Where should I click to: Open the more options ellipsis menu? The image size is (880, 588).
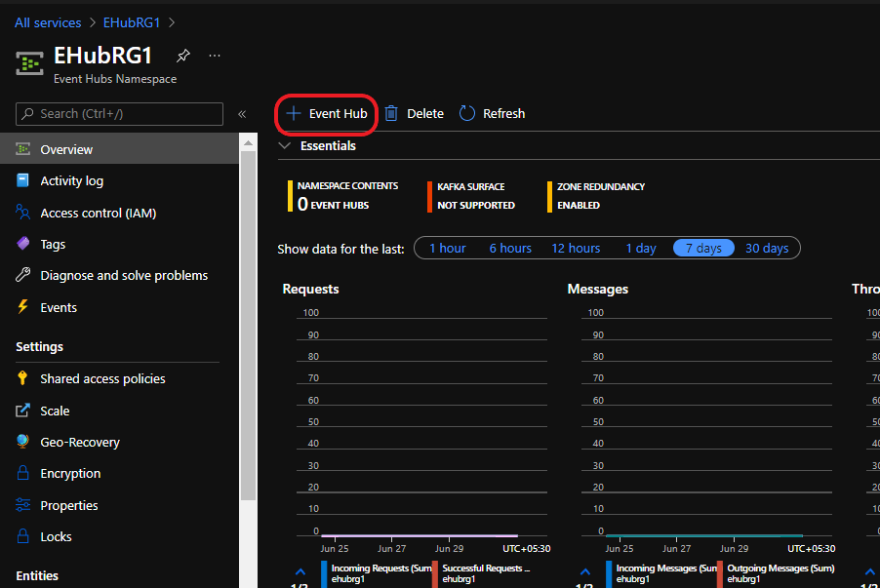215,56
